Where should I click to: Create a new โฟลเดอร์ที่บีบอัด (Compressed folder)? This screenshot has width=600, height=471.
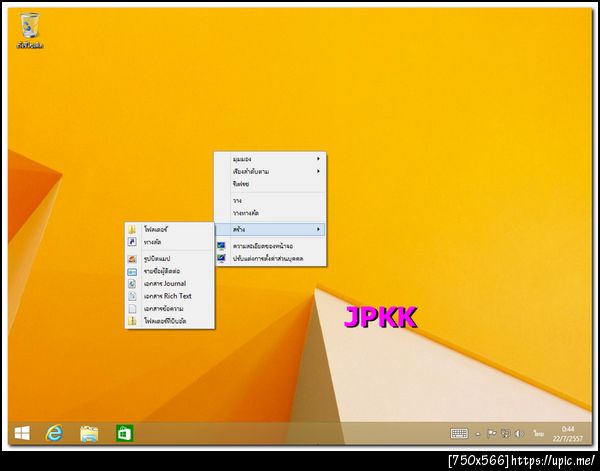(x=170, y=321)
